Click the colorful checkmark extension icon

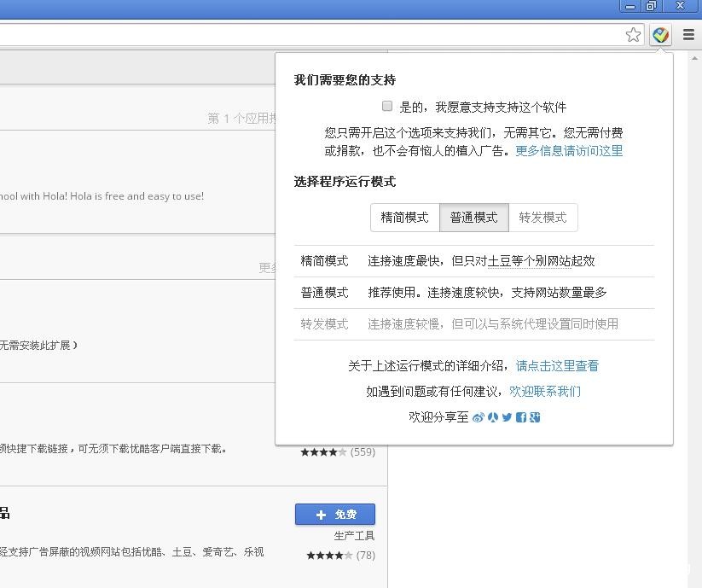click(661, 35)
